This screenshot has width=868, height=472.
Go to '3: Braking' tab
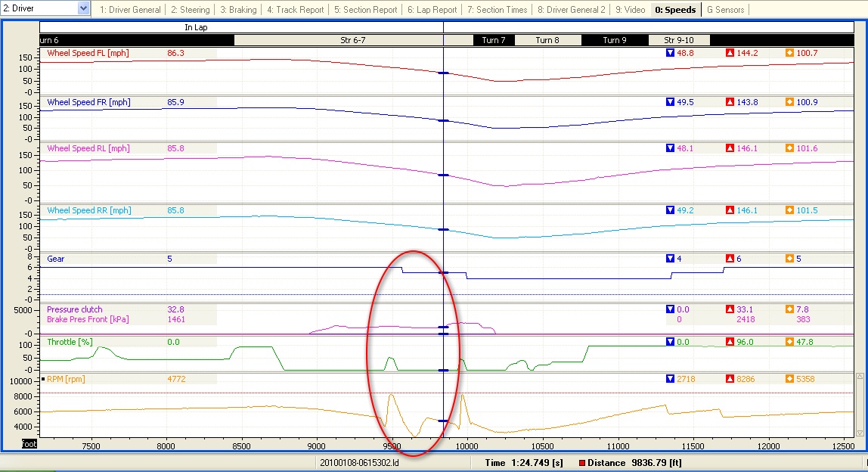click(x=238, y=9)
